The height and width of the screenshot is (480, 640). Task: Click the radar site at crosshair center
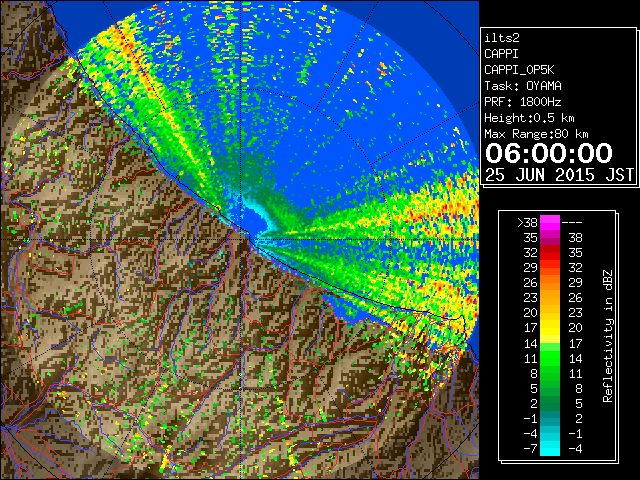tap(241, 239)
